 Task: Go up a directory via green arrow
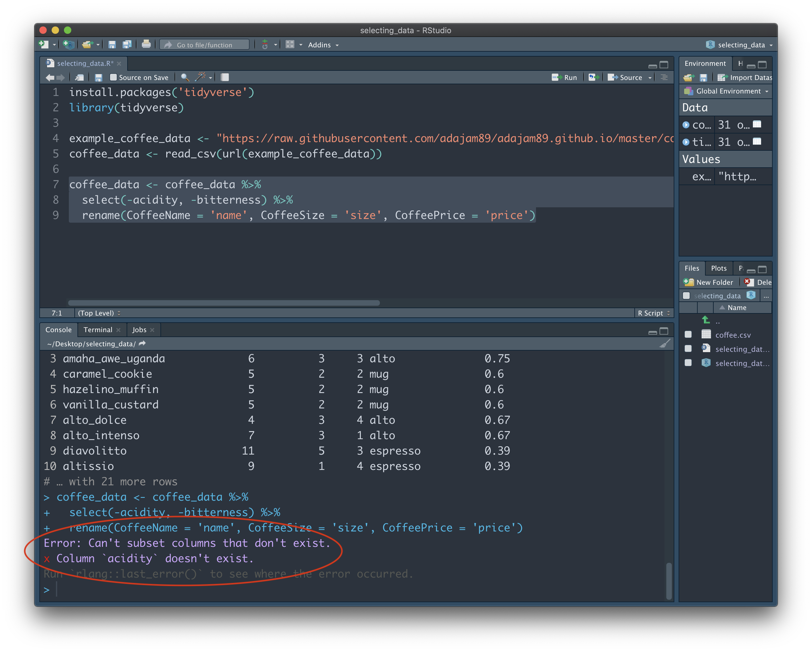pos(706,320)
